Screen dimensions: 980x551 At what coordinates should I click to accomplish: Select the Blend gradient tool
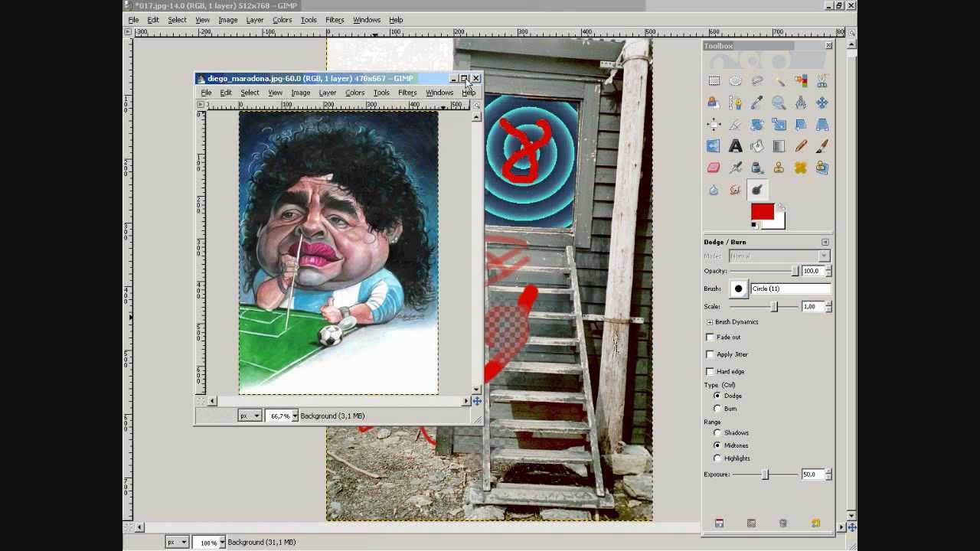(x=779, y=145)
